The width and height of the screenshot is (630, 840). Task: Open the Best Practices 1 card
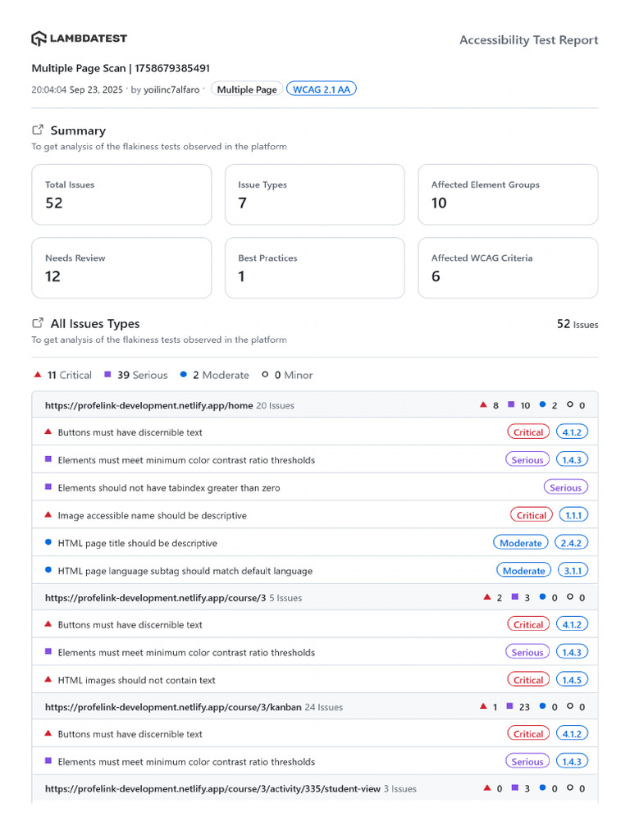(x=315, y=268)
